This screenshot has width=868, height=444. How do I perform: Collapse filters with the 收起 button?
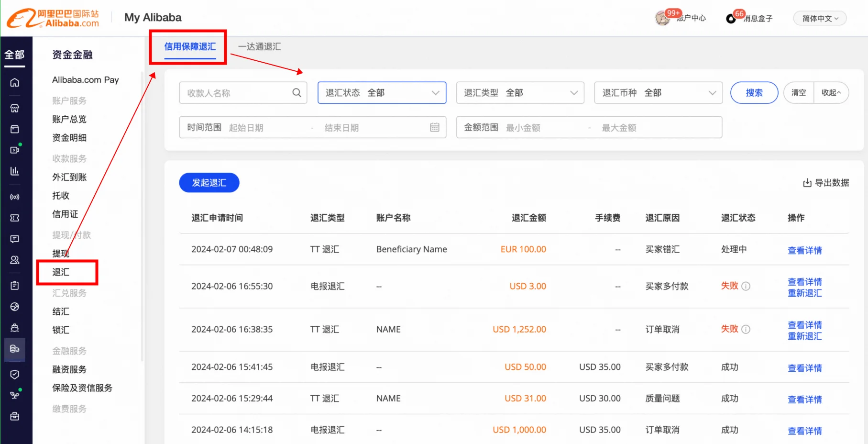pyautogui.click(x=831, y=93)
